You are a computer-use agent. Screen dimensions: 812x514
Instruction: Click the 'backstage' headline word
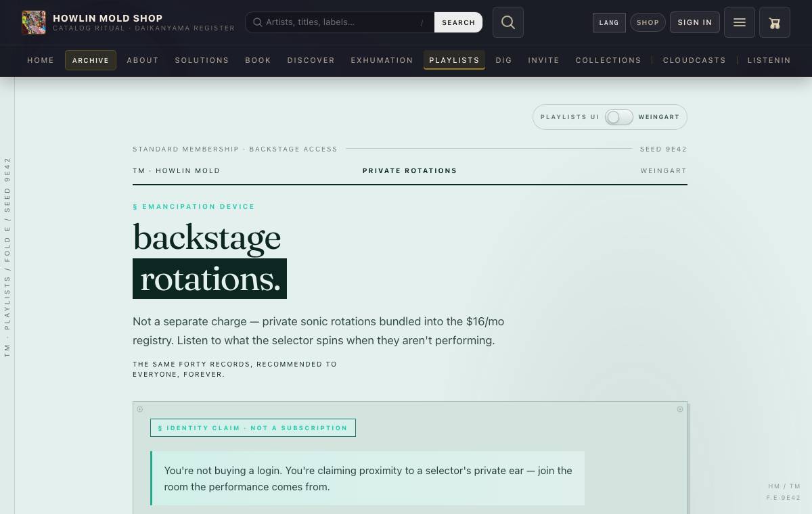[207, 237]
